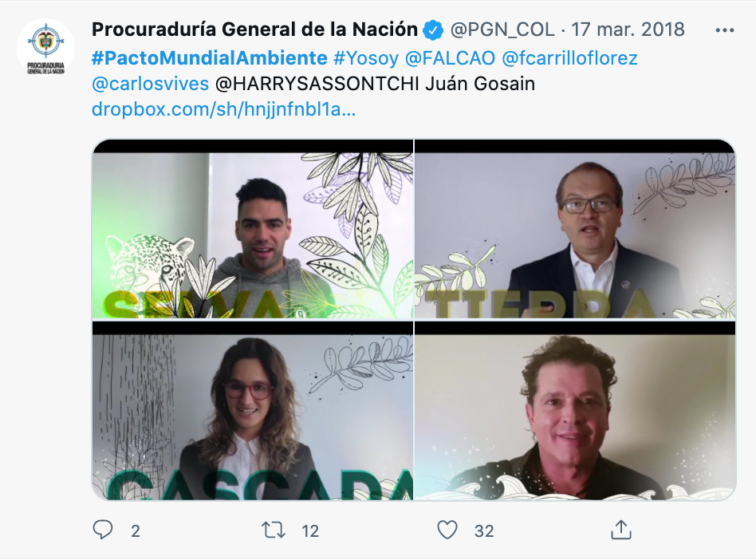Open the three-dot more options menu
This screenshot has height=560, width=756.
[725, 30]
